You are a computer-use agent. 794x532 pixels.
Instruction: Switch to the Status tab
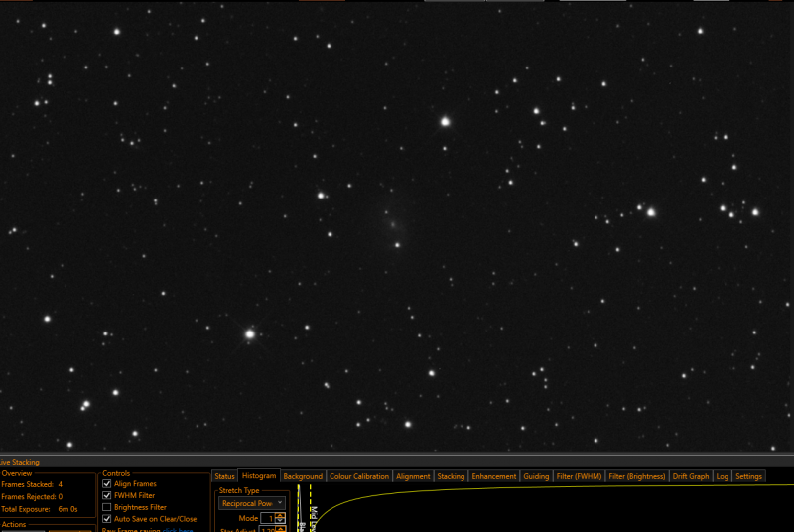click(x=224, y=476)
